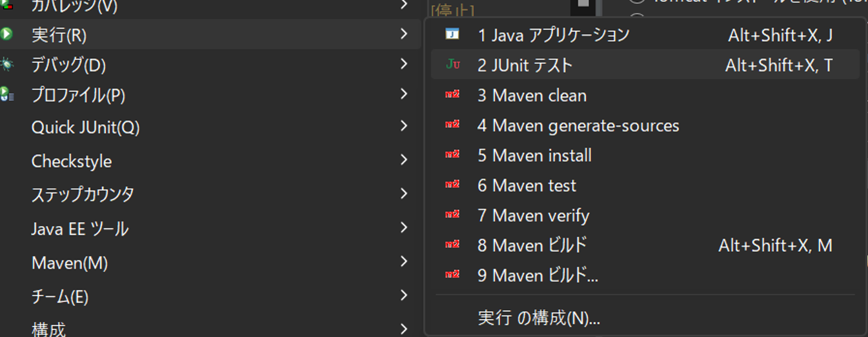The width and height of the screenshot is (868, 337).
Task: Click the profile icon beside プロファイル(P)
Action: [6, 95]
